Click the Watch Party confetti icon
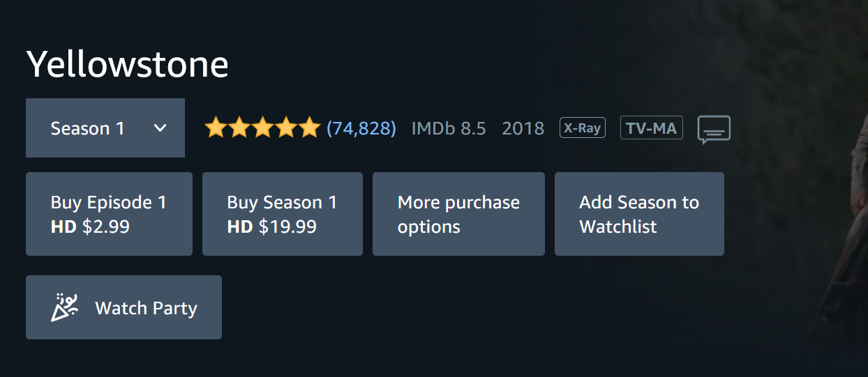Viewport: 868px width, 377px height. point(65,307)
